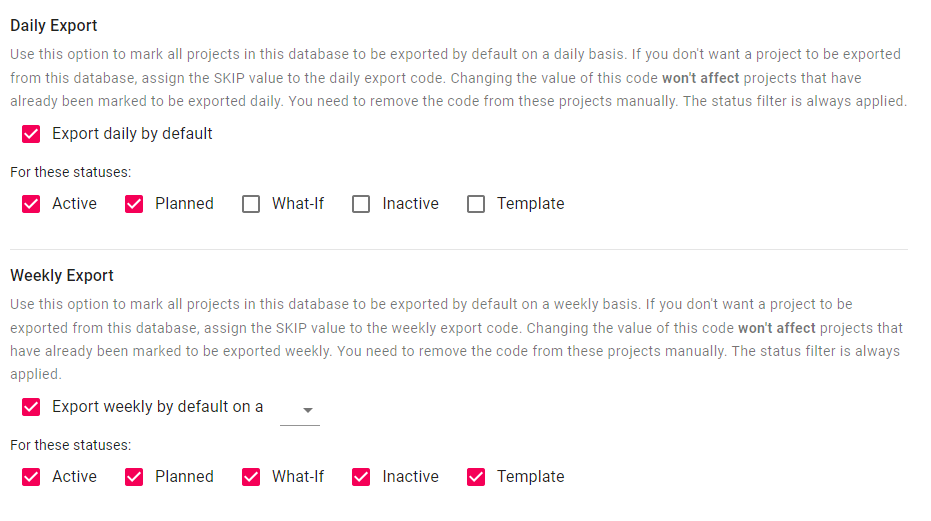Disable Template status under Weekly Export
This screenshot has width=931, height=521.
(x=476, y=477)
